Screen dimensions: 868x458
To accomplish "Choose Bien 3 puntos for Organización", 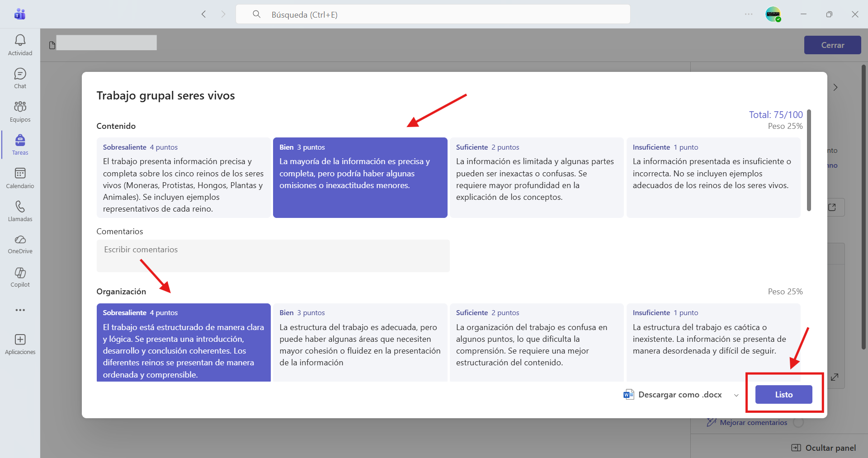I will 360,342.
